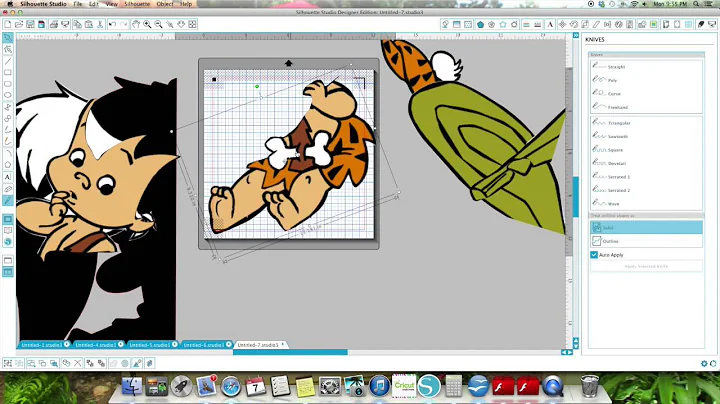Select the text tool in left toolbar
Image resolution: width=720 pixels, height=404 pixels.
[8, 177]
